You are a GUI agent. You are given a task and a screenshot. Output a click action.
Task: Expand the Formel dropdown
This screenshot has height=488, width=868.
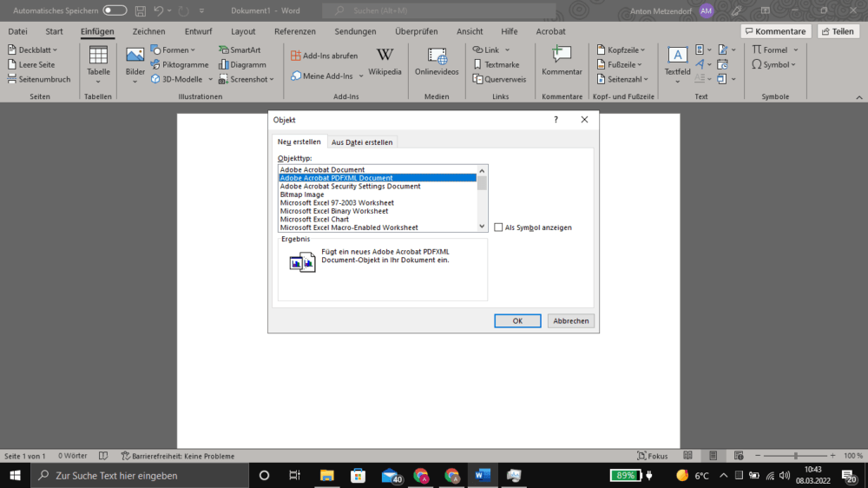pyautogui.click(x=795, y=50)
